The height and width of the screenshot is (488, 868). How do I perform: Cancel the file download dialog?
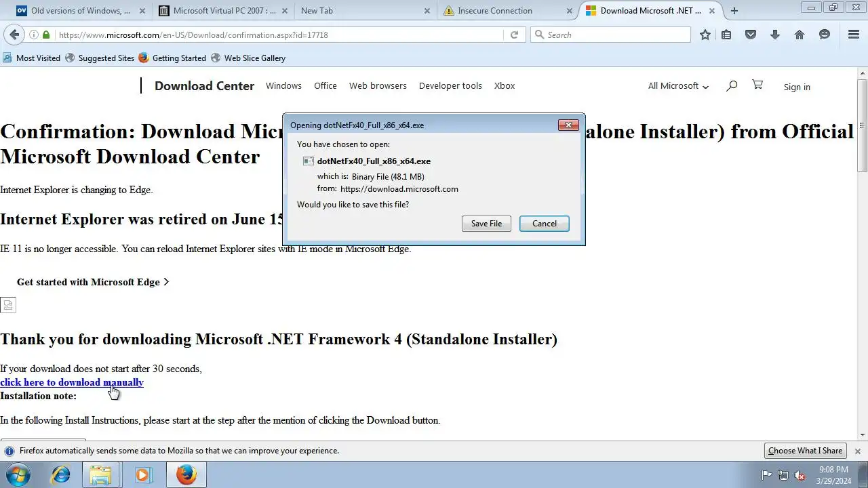[x=545, y=224]
